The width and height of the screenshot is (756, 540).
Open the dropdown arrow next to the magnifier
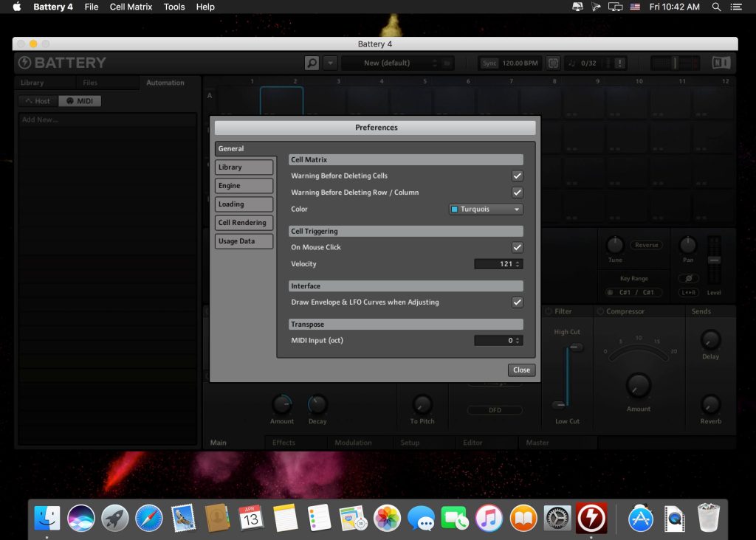(329, 63)
